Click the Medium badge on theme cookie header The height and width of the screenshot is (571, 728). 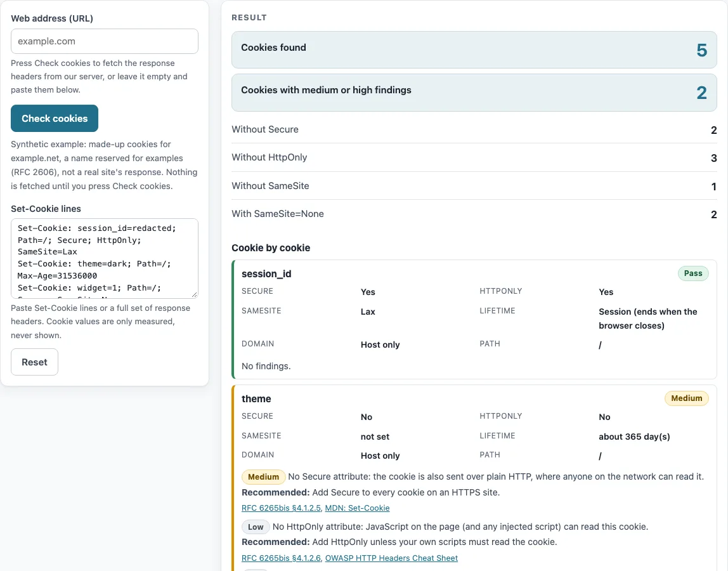point(686,398)
